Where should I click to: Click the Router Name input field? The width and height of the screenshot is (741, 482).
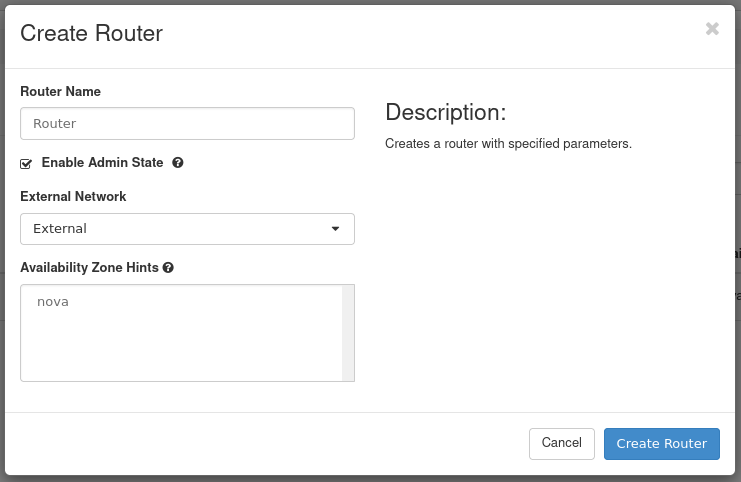[187, 124]
